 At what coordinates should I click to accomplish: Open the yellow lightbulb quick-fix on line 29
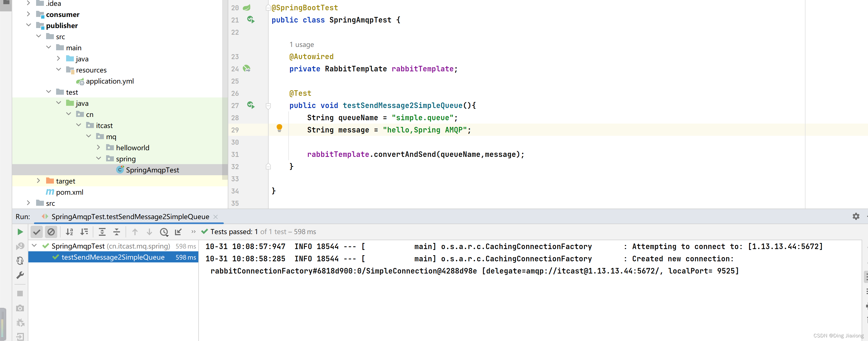coord(279,128)
